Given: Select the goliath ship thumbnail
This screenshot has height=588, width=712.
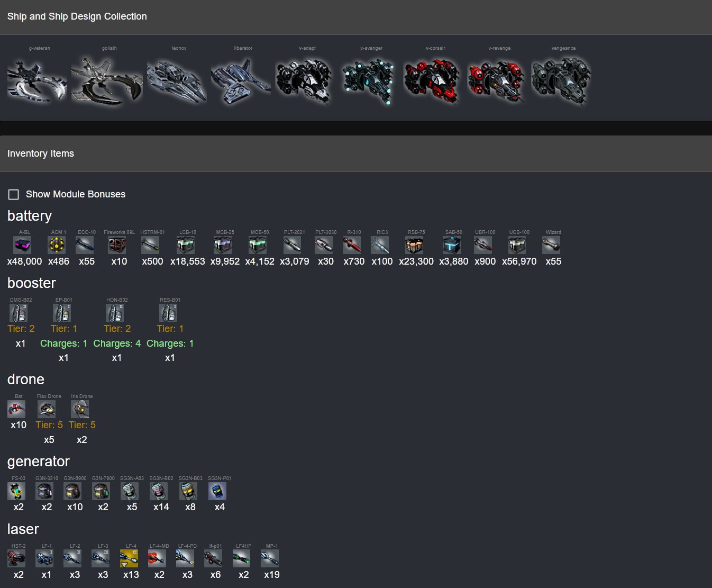Looking at the screenshot, I should pos(107,80).
